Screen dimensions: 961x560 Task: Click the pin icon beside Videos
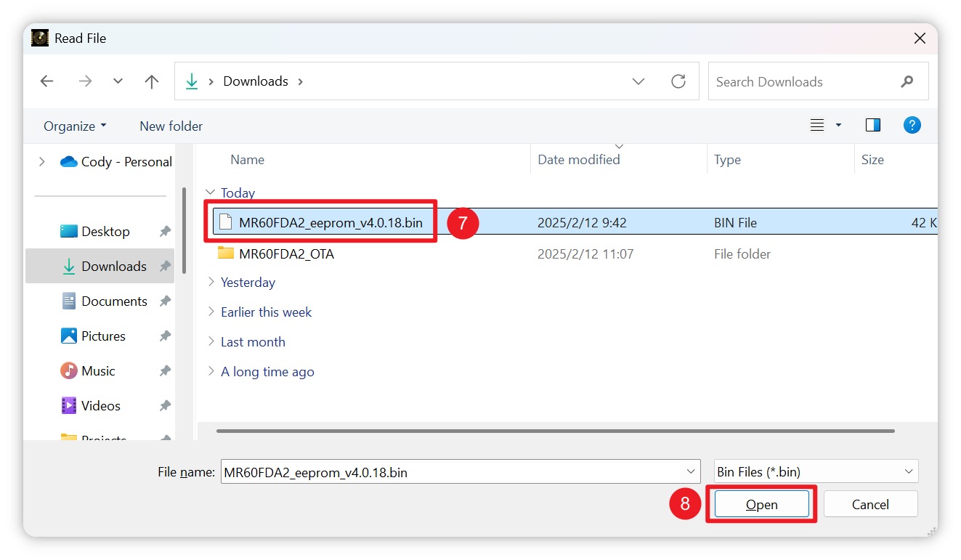pos(165,405)
